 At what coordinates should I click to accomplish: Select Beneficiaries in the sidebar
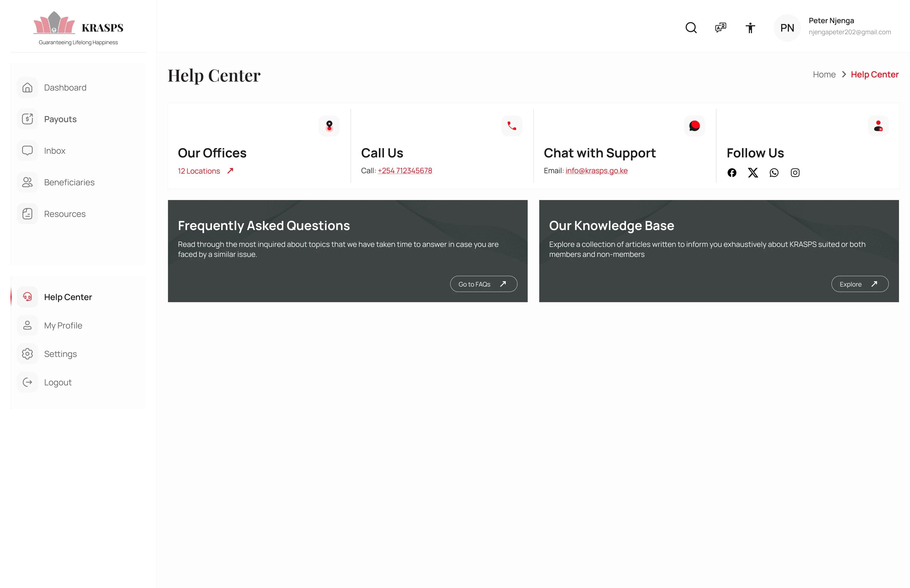69,182
